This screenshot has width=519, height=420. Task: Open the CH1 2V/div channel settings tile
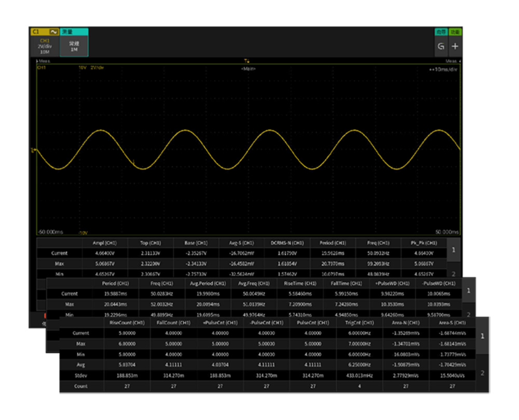(45, 46)
